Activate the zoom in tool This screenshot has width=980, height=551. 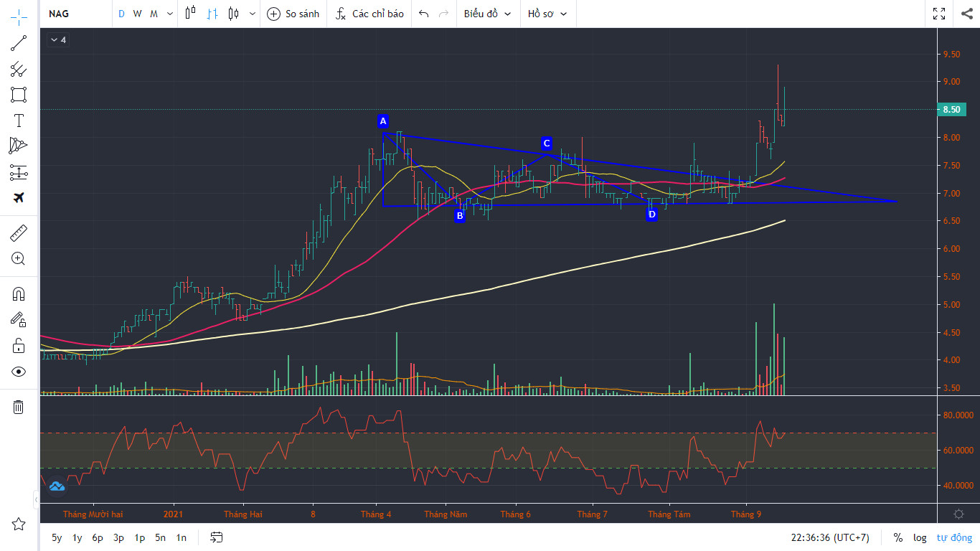click(19, 258)
